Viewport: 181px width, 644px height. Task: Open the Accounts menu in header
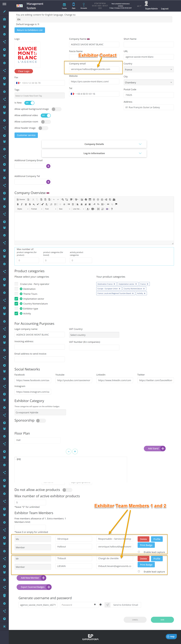84,6
